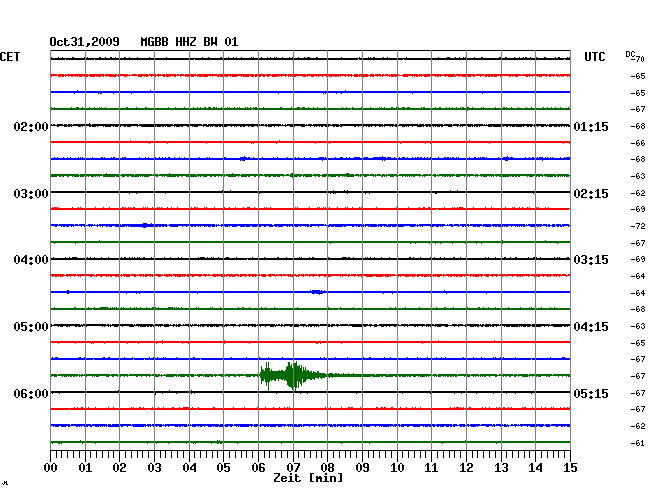The width and height of the screenshot is (650, 494).
Task: Click the Zeit [min] axis title
Action: coord(308,478)
